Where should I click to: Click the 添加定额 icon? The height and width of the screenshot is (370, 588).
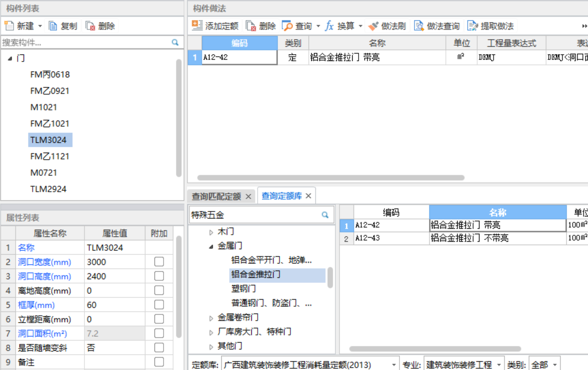(x=197, y=26)
